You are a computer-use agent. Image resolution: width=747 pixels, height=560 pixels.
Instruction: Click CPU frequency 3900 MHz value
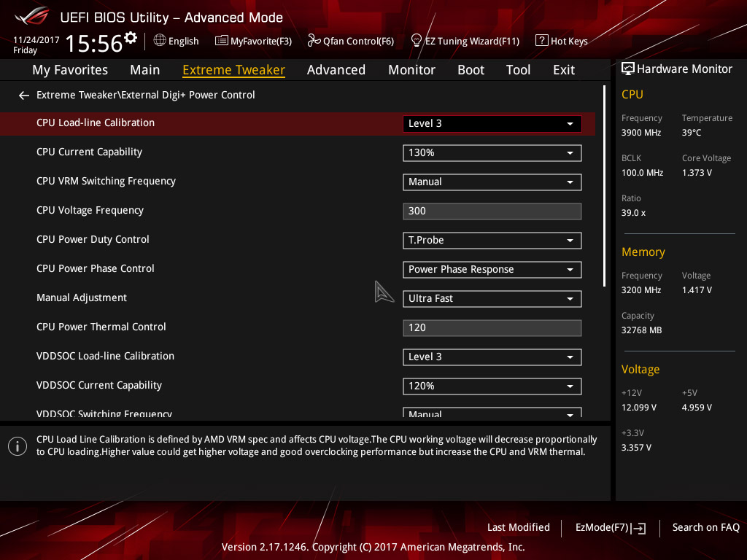[x=641, y=133]
